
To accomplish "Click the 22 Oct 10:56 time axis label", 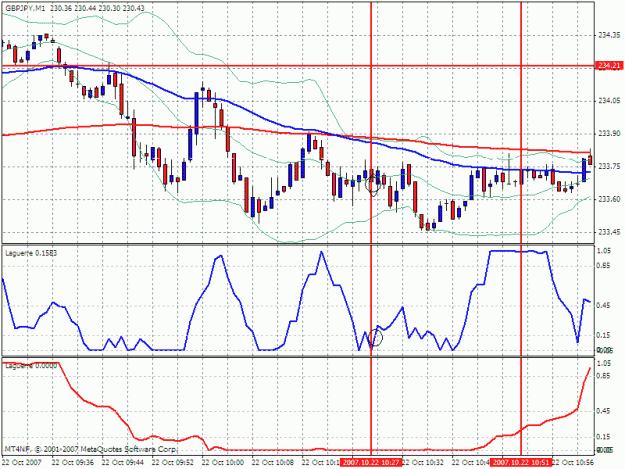I will (x=573, y=462).
